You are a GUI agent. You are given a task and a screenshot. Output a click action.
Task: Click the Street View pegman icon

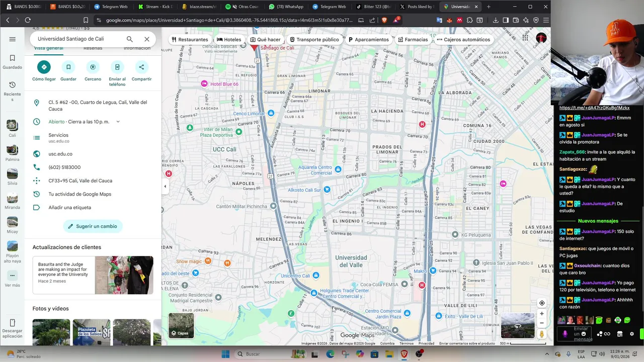(542, 334)
